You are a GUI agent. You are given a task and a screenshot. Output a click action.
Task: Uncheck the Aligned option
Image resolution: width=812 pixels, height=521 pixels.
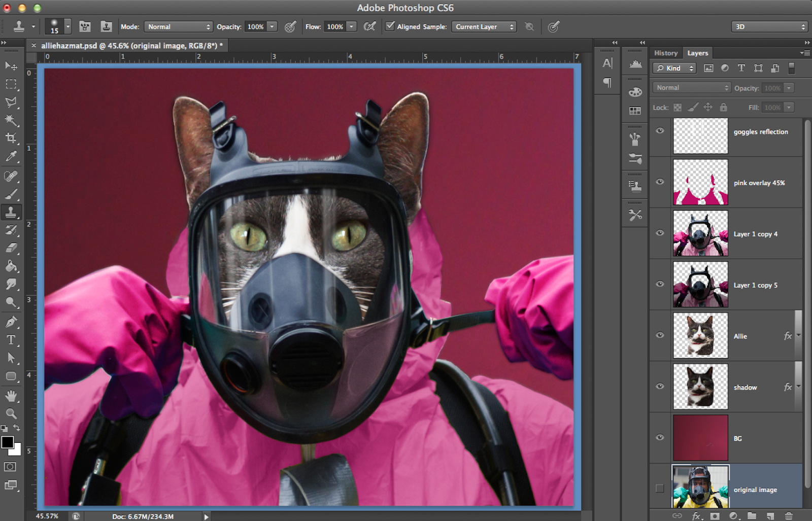coord(390,26)
